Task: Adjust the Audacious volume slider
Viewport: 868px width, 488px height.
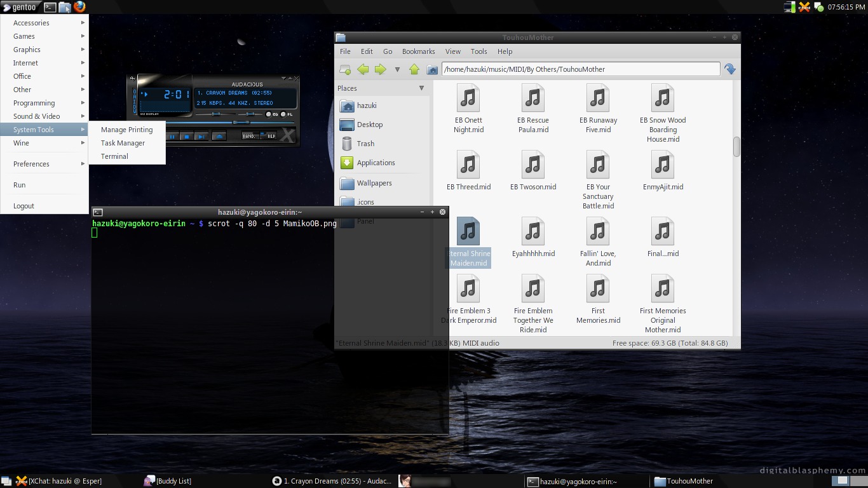Action: pos(216,114)
